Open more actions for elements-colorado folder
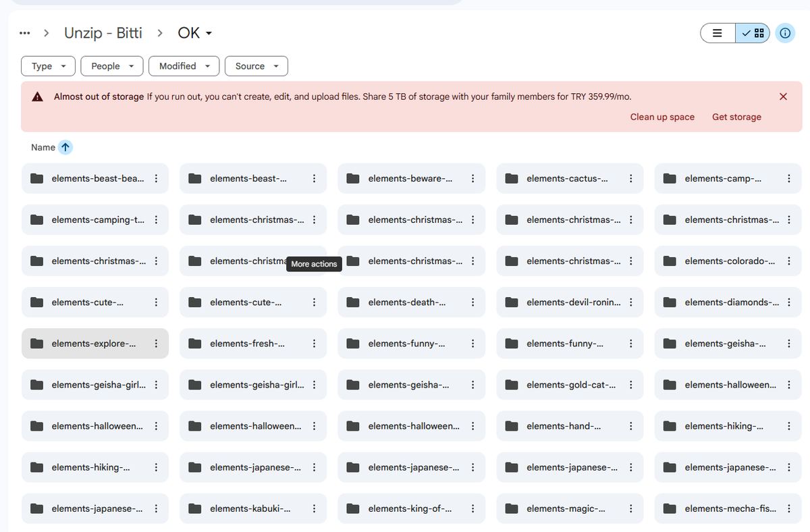 click(789, 261)
